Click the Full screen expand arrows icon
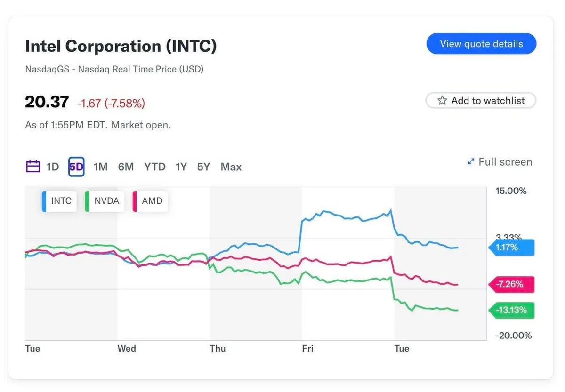The image size is (565, 392). [470, 162]
